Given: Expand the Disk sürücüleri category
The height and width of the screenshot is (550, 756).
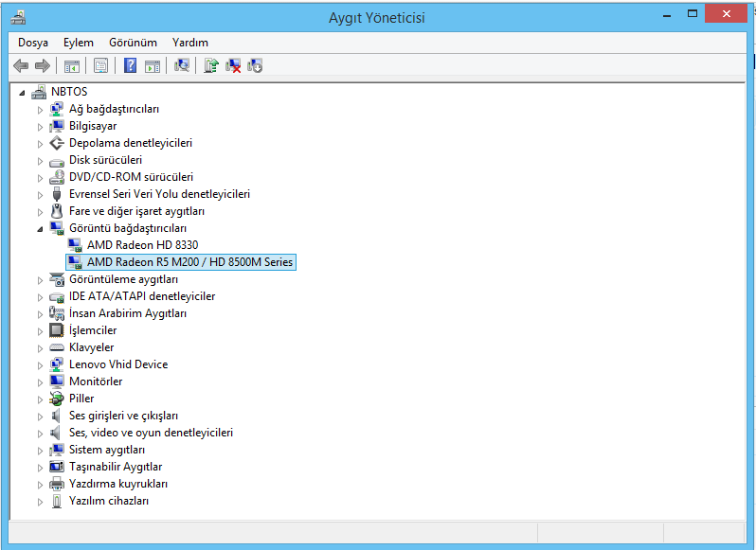Looking at the screenshot, I should (x=40, y=161).
